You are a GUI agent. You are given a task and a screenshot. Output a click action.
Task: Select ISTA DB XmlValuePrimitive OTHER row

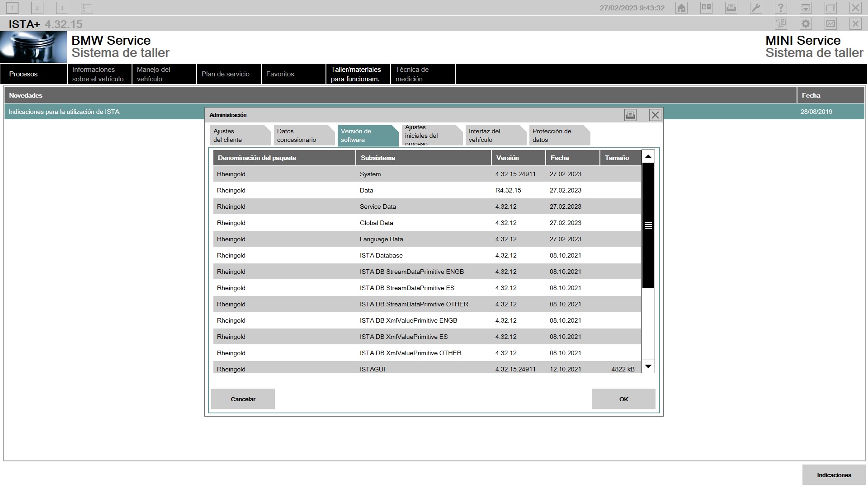(427, 353)
